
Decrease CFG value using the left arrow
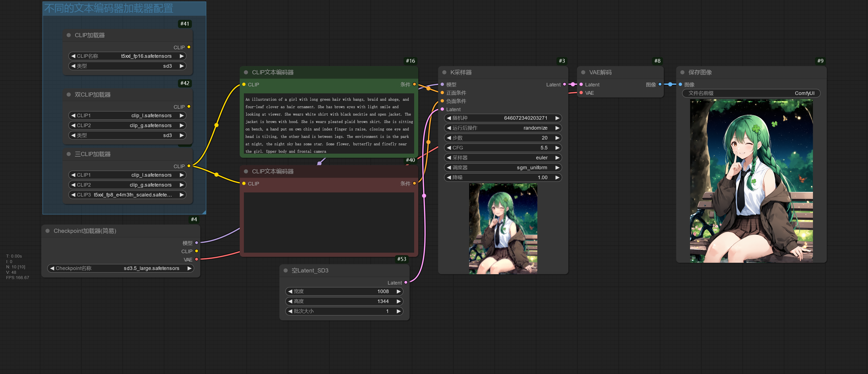click(x=449, y=148)
